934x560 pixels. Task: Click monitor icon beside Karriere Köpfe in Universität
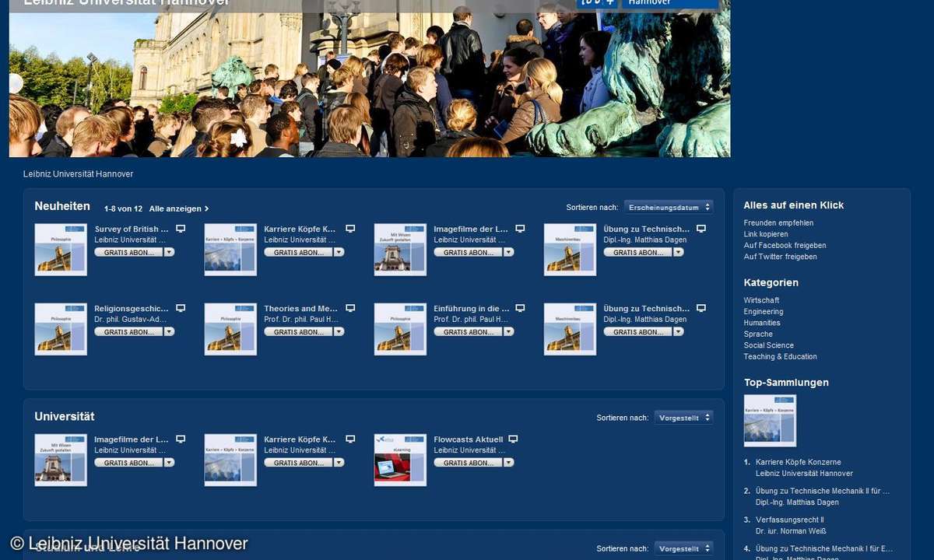(350, 439)
